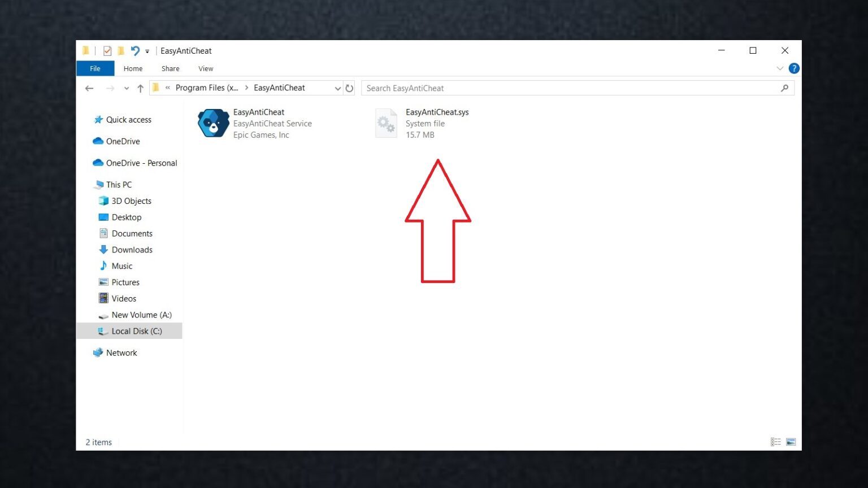Open the Recent Locations dropdown arrow
The image size is (868, 488).
126,88
